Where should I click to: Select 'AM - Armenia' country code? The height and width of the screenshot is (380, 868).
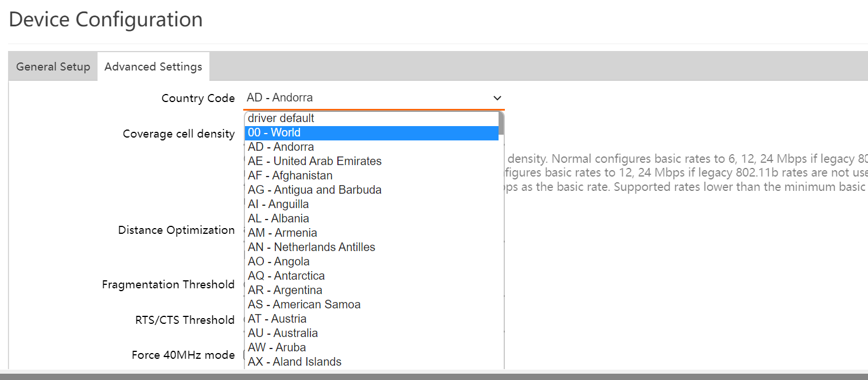(x=282, y=233)
